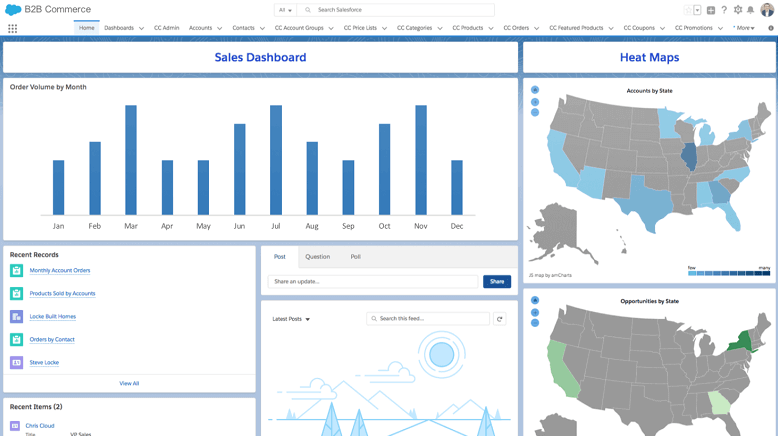Screen dimensions: 778x436
Task: Zoom out on Accounts by State map
Action: (535, 113)
